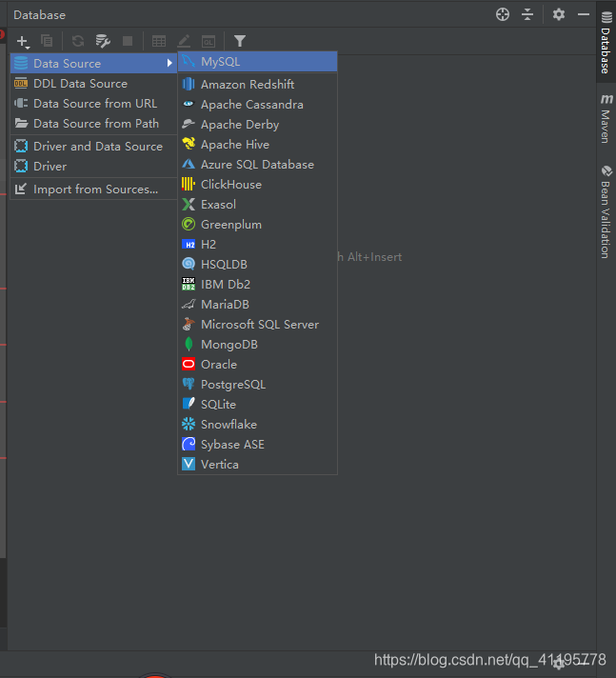Select Vertica data source
Image resolution: width=616 pixels, height=678 pixels.
(x=258, y=465)
